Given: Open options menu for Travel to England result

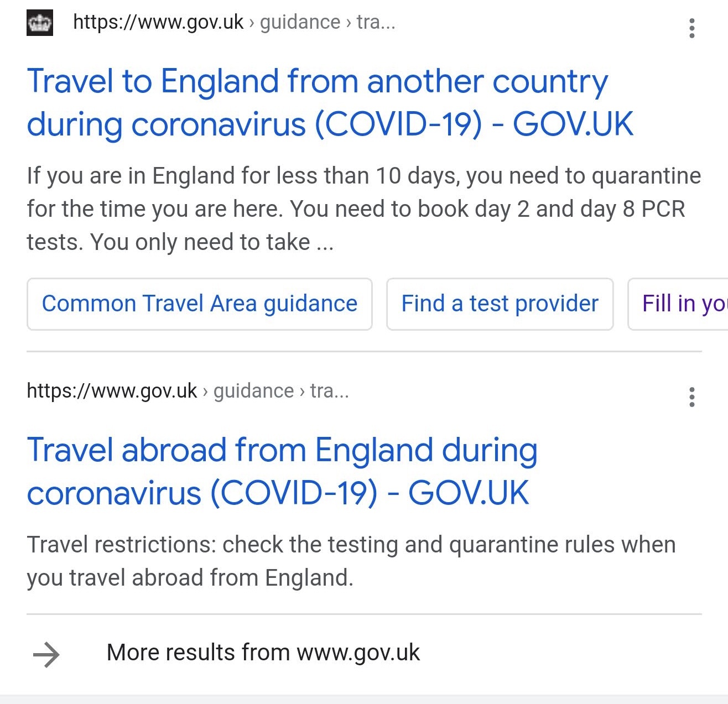Looking at the screenshot, I should click(691, 28).
